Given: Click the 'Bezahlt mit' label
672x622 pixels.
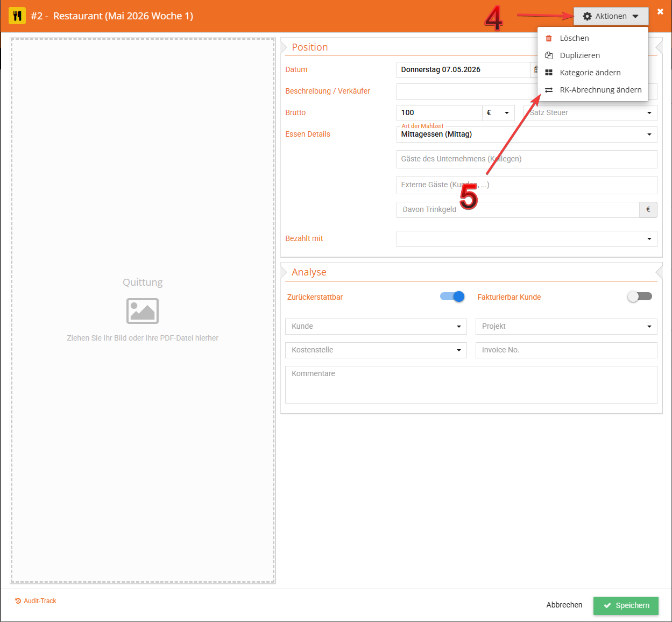Looking at the screenshot, I should pyautogui.click(x=304, y=238).
